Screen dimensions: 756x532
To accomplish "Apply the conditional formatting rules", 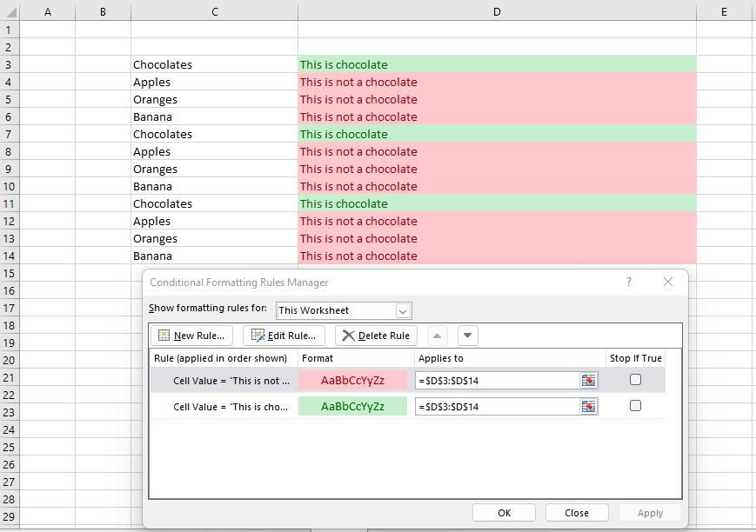I will click(650, 512).
